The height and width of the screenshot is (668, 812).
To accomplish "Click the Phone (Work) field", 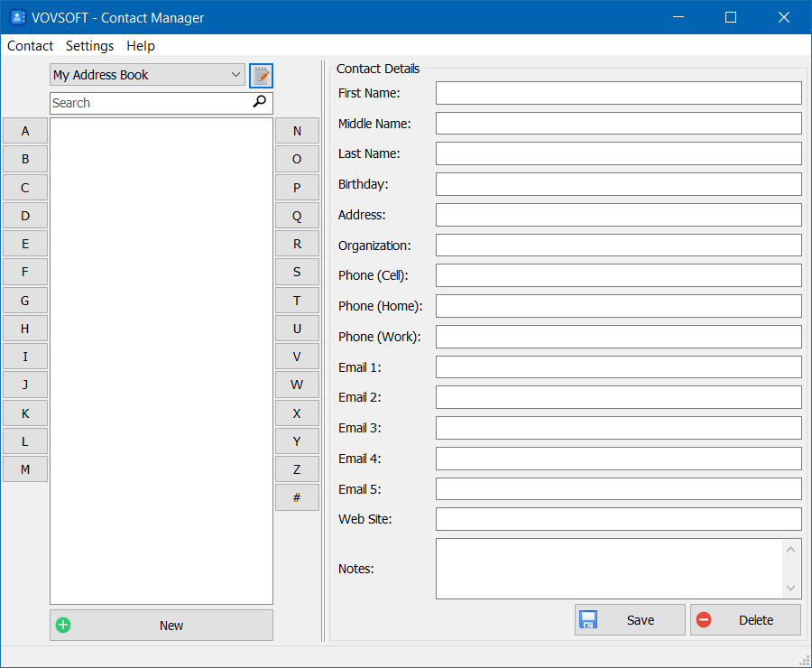I will (x=618, y=337).
